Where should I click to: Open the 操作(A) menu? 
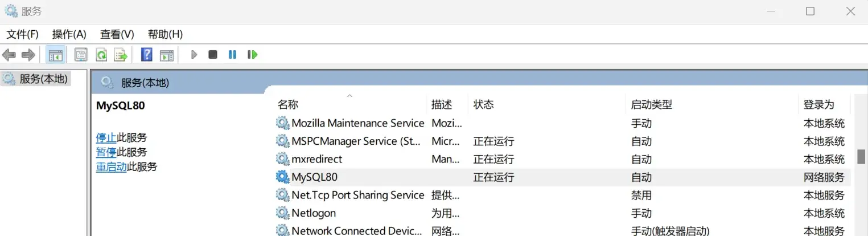tap(69, 34)
